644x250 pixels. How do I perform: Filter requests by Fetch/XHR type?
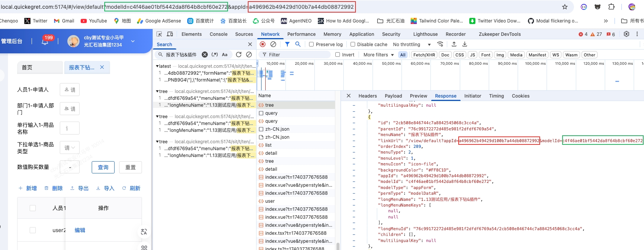(424, 55)
